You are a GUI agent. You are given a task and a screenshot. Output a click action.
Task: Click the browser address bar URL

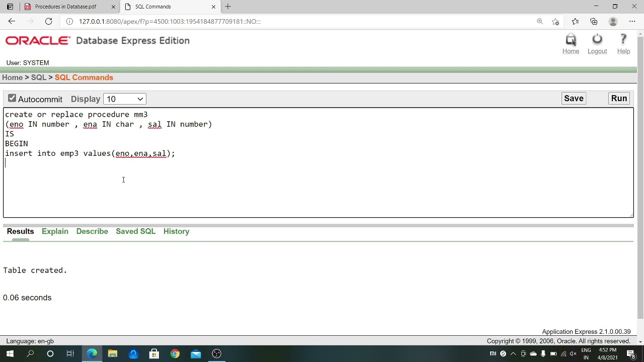170,22
